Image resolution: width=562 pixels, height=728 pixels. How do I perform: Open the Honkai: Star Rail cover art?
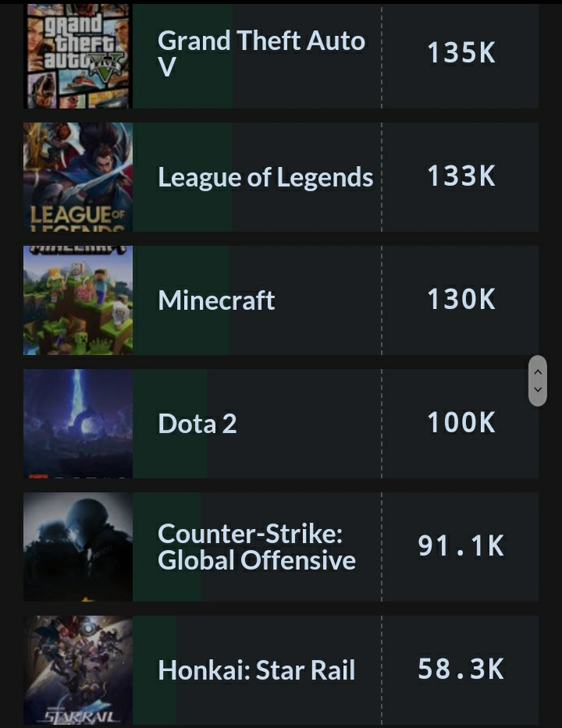point(78,670)
